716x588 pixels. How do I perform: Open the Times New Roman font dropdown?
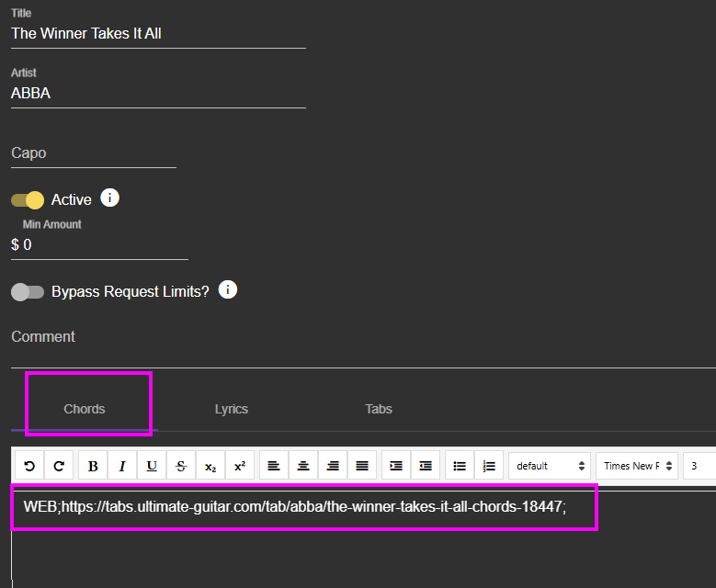(637, 466)
